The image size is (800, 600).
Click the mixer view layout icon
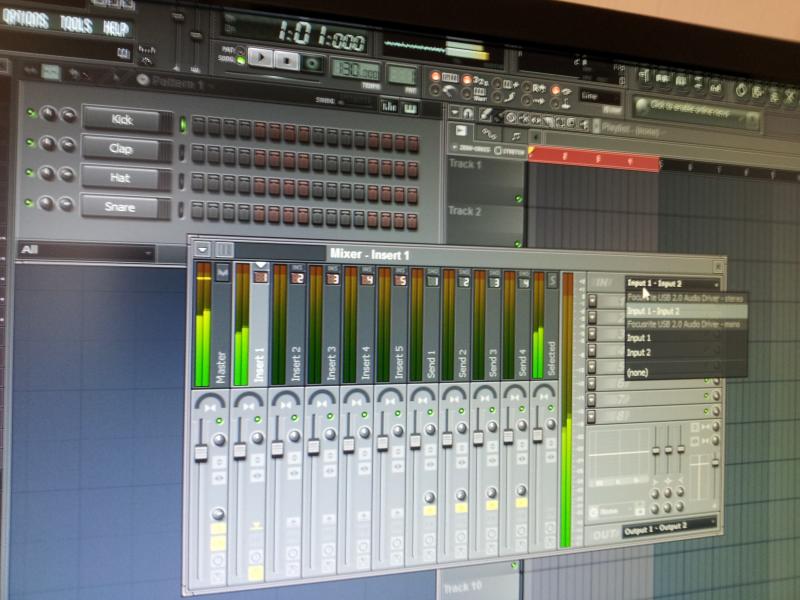coord(224,249)
